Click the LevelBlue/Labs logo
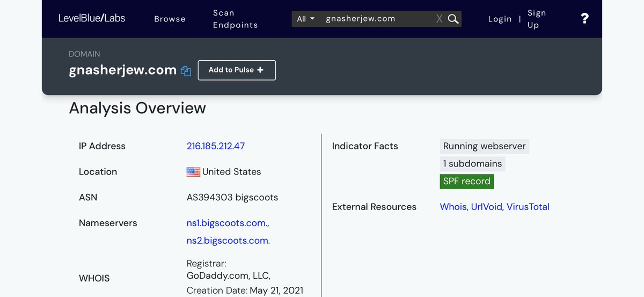Image resolution: width=644 pixels, height=297 pixels. coord(92,18)
